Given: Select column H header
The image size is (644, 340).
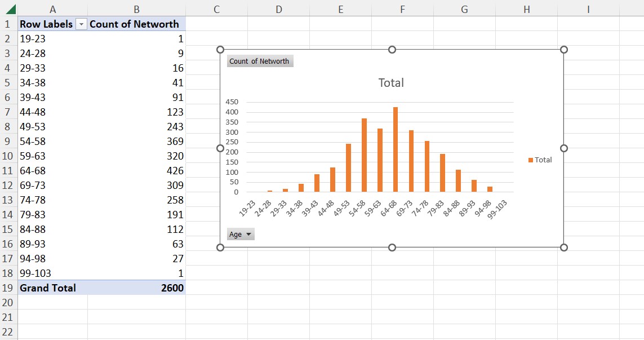Looking at the screenshot, I should tap(526, 10).
